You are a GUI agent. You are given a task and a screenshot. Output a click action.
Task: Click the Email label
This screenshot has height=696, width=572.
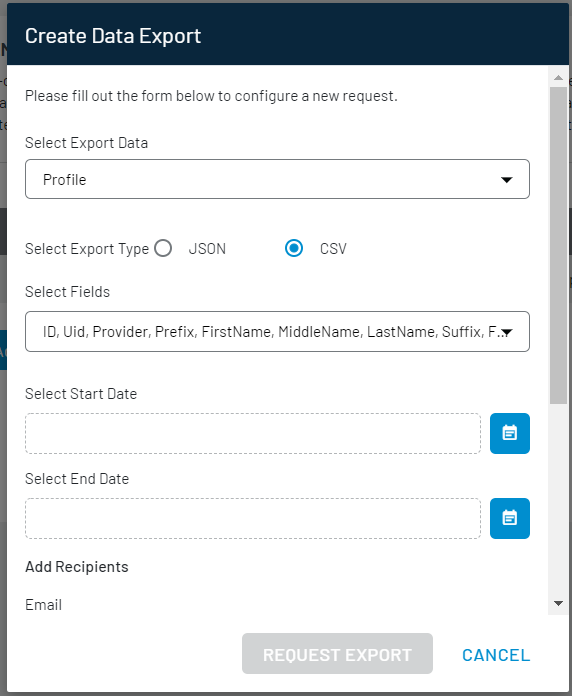click(x=43, y=605)
